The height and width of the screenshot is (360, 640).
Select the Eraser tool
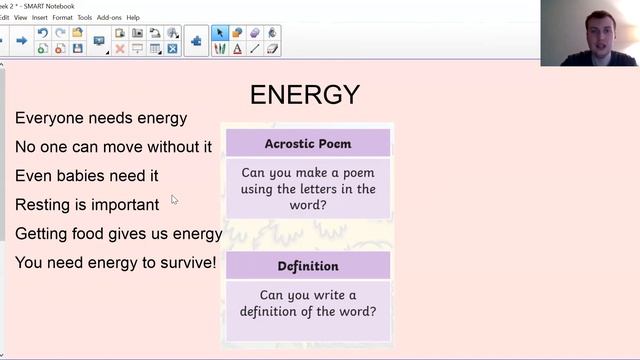click(x=272, y=49)
